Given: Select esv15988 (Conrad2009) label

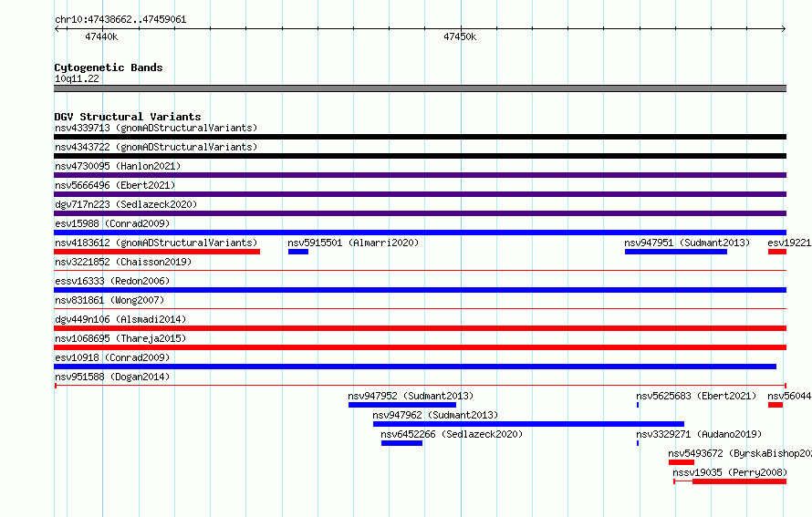Looking at the screenshot, I should coord(112,223).
